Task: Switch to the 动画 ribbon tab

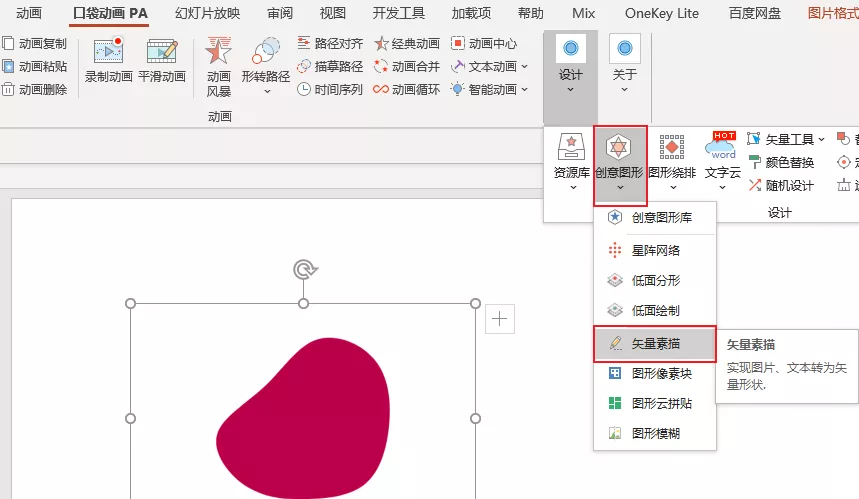Action: tap(29, 13)
